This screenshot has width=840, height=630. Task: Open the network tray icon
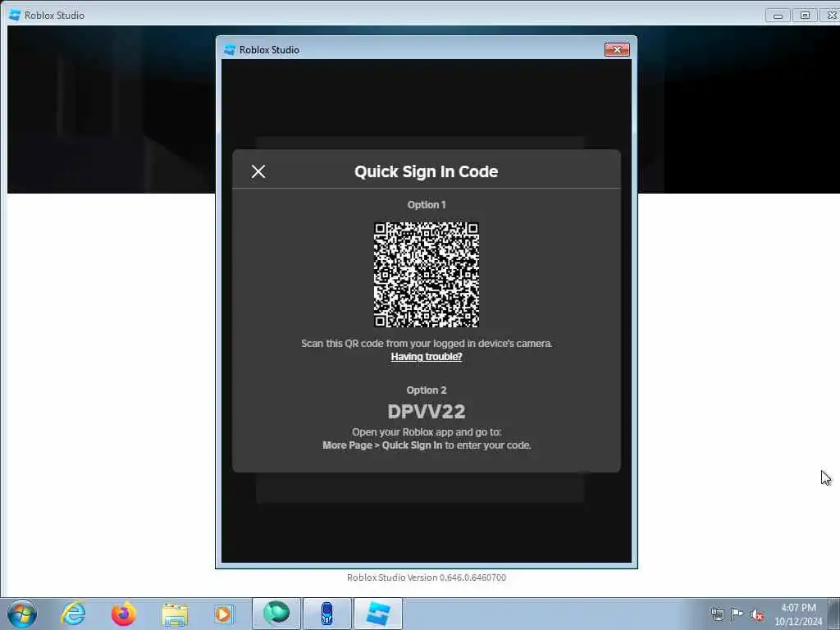(717, 614)
